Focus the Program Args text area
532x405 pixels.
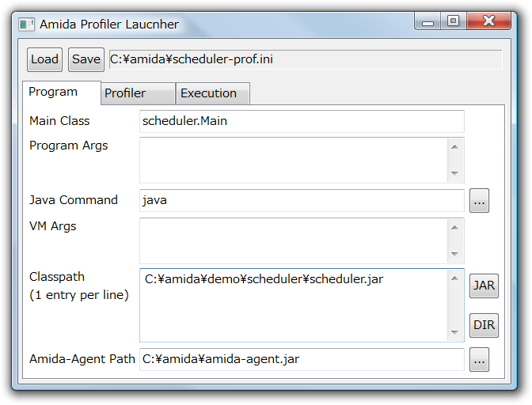(293, 159)
